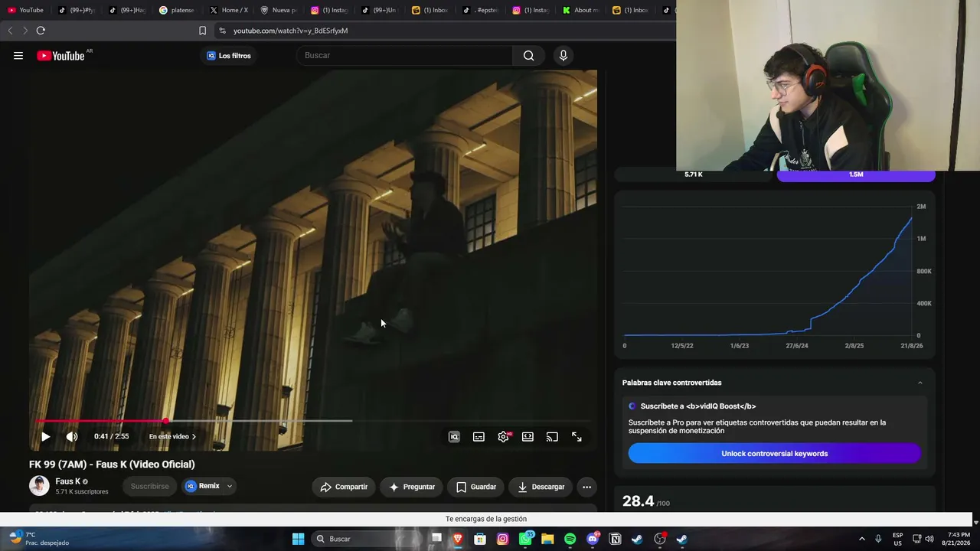Click the taskbar Buscar search box

tap(368, 539)
